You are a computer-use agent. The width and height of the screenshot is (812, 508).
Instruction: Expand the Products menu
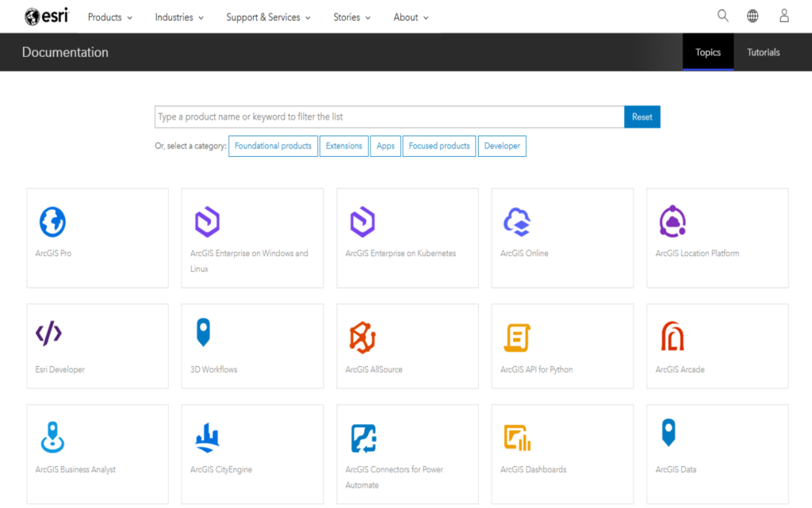(x=109, y=17)
